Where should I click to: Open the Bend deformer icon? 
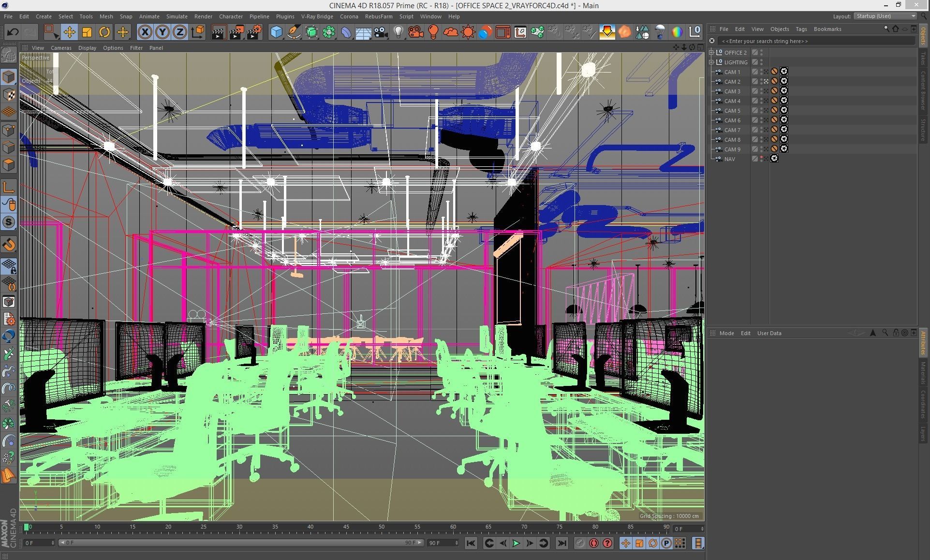pos(346,32)
